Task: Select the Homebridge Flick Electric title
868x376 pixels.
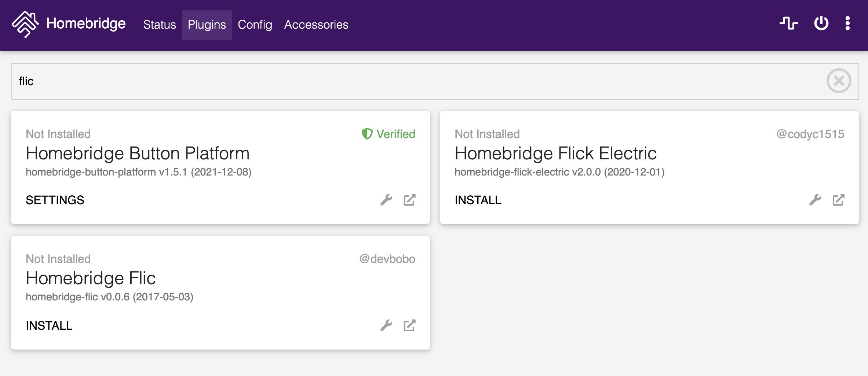Action: click(x=556, y=153)
